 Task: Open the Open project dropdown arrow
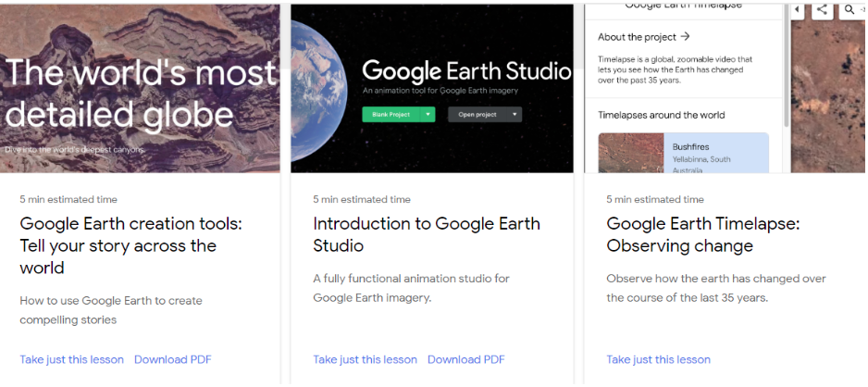515,115
